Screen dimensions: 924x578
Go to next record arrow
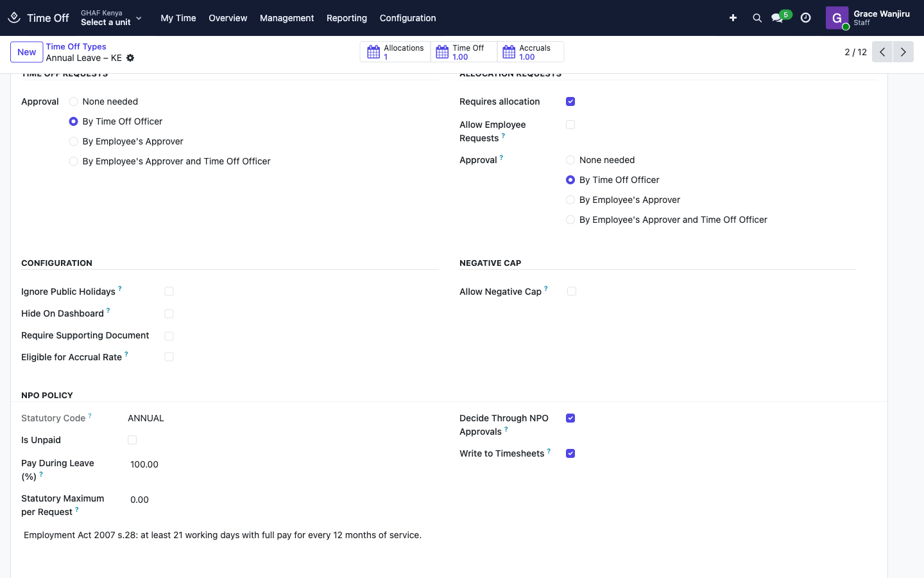(903, 52)
